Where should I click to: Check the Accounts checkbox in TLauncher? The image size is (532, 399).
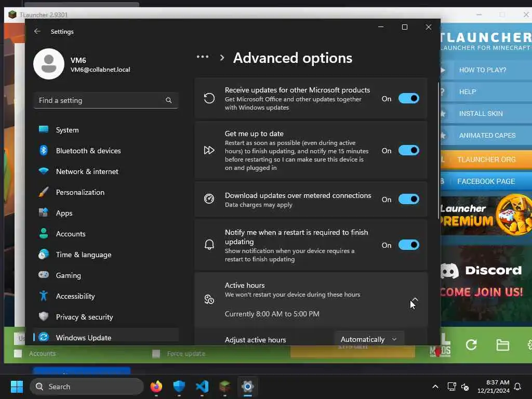pyautogui.click(x=18, y=353)
